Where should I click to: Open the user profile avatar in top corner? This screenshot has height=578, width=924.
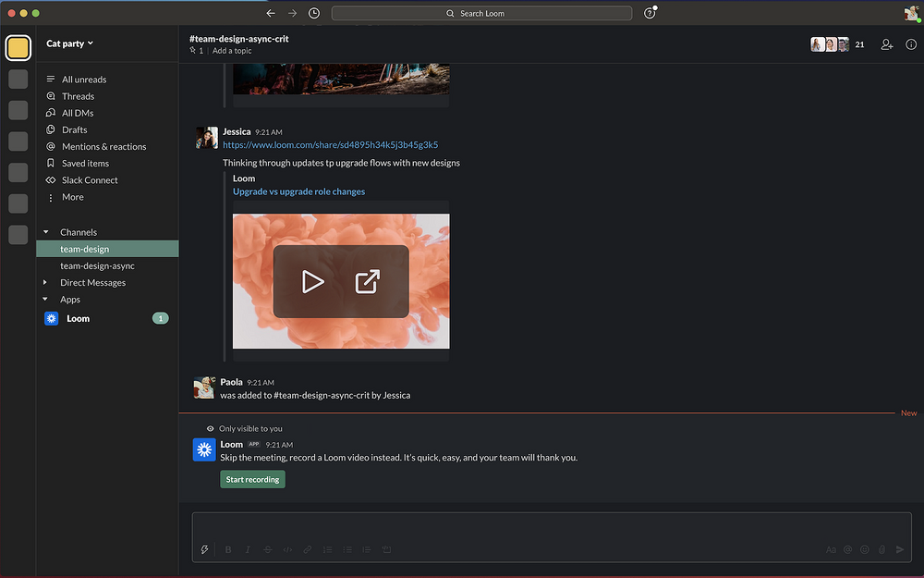click(x=912, y=13)
